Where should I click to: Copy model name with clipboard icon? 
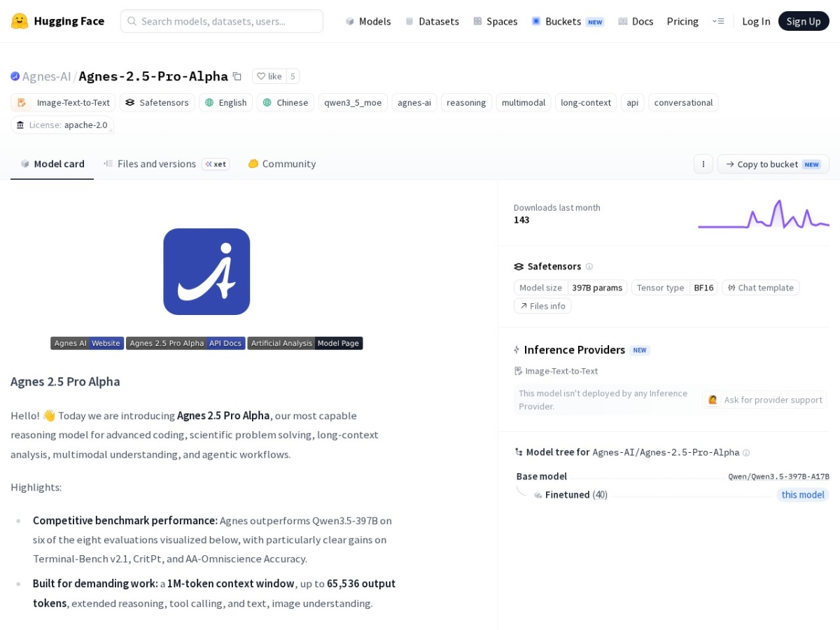pyautogui.click(x=237, y=76)
